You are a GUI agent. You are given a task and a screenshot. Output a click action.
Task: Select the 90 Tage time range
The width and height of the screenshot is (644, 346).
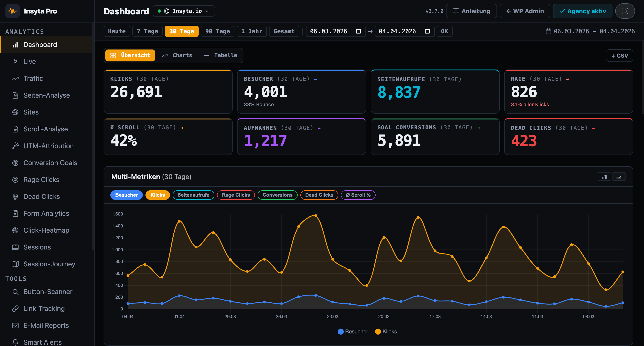pos(217,31)
